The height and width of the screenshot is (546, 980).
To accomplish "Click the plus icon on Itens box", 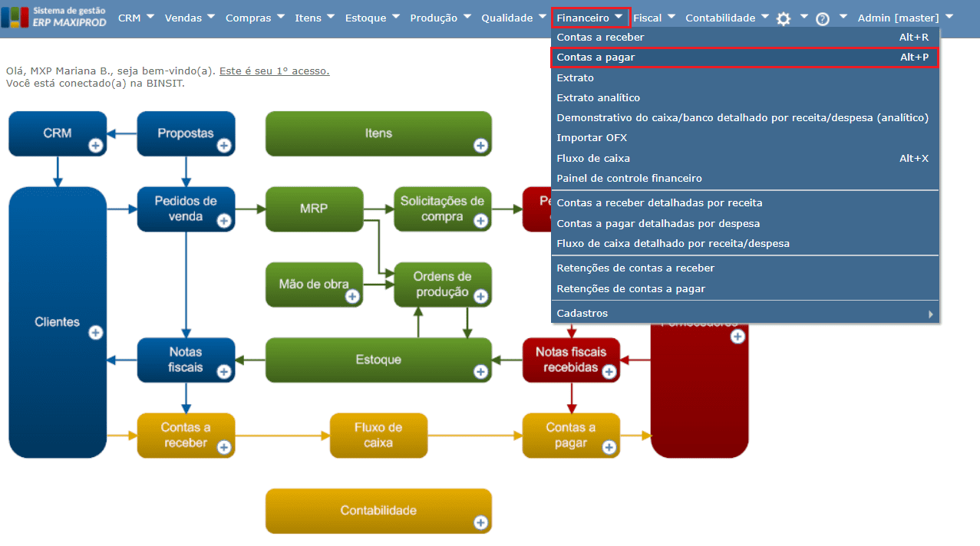I will tap(480, 145).
